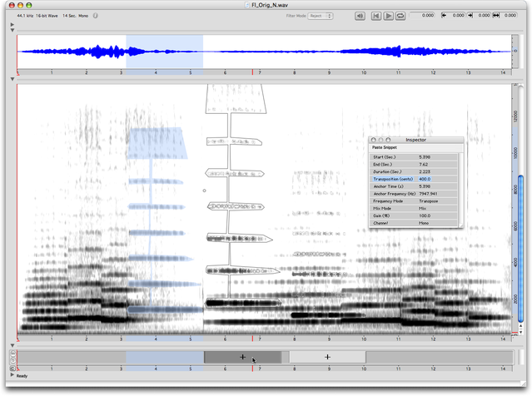Toggle the loop playback button

pyautogui.click(x=401, y=16)
